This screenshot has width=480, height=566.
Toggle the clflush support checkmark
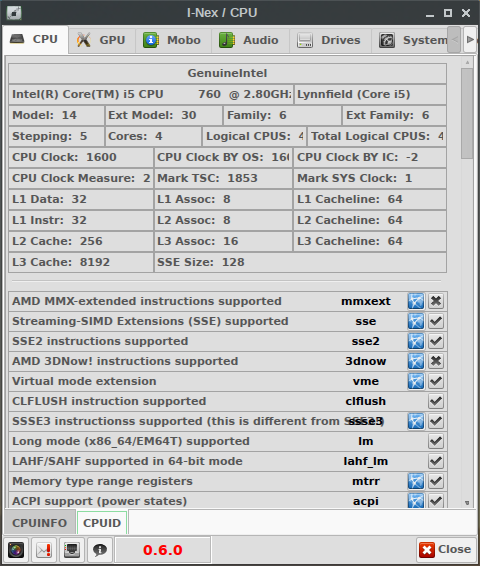tap(436, 401)
